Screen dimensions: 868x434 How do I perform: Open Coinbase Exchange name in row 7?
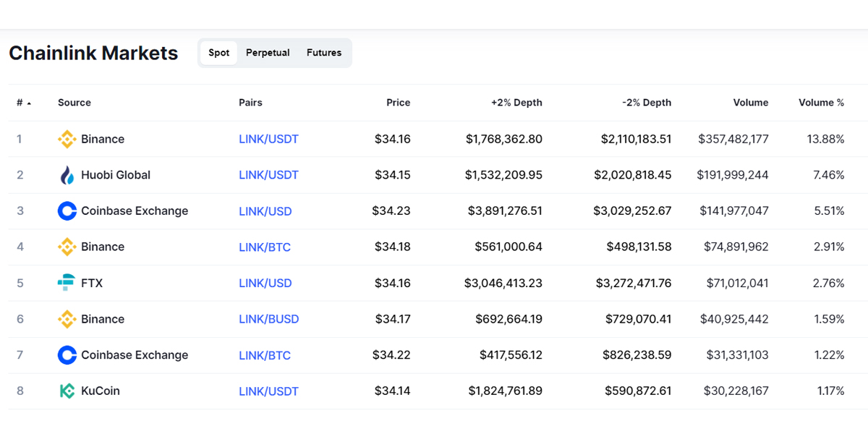point(135,355)
